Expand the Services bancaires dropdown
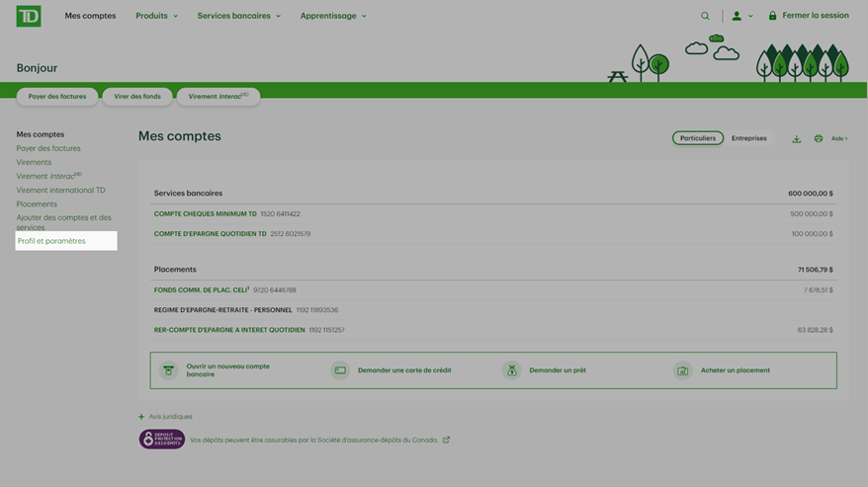This screenshot has width=868, height=487. (238, 16)
